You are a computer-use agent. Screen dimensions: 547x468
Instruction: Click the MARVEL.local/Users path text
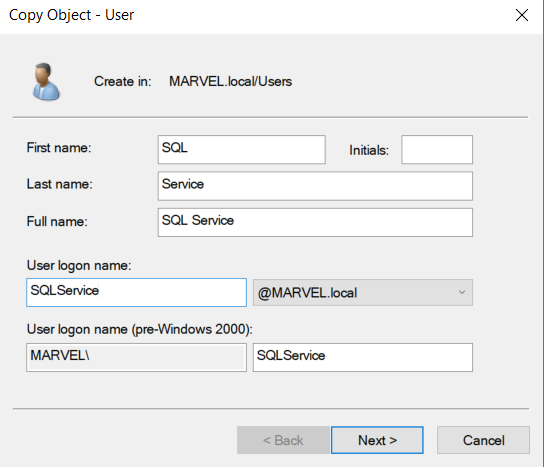click(x=230, y=81)
